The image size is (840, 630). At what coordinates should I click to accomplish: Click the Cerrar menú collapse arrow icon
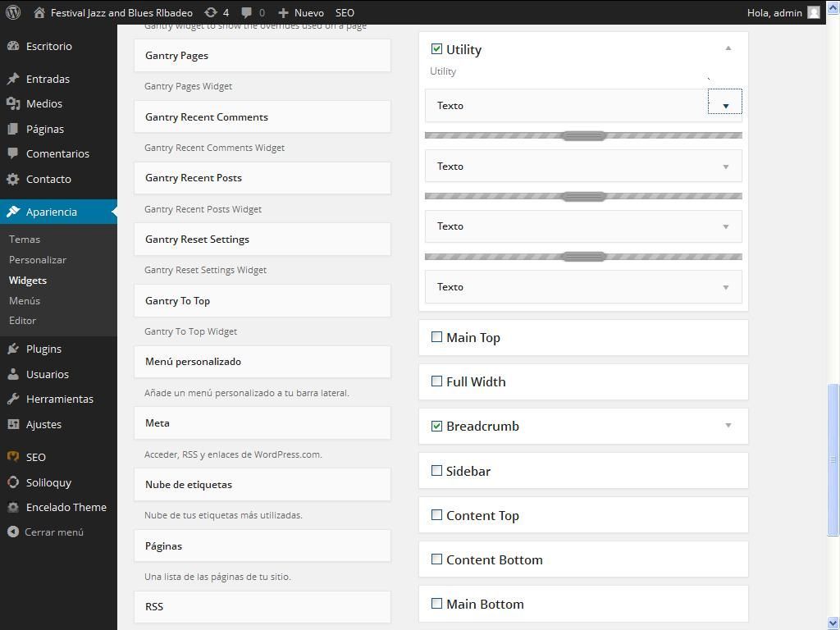pos(13,532)
